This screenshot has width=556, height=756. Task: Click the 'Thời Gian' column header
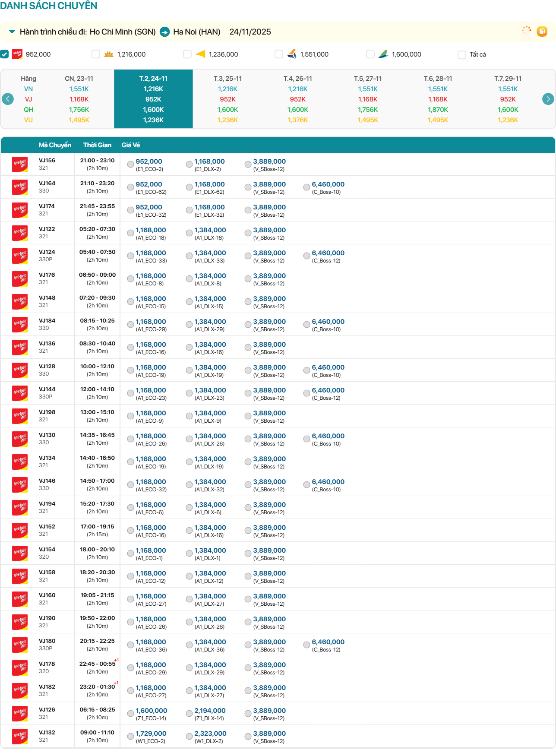click(97, 145)
